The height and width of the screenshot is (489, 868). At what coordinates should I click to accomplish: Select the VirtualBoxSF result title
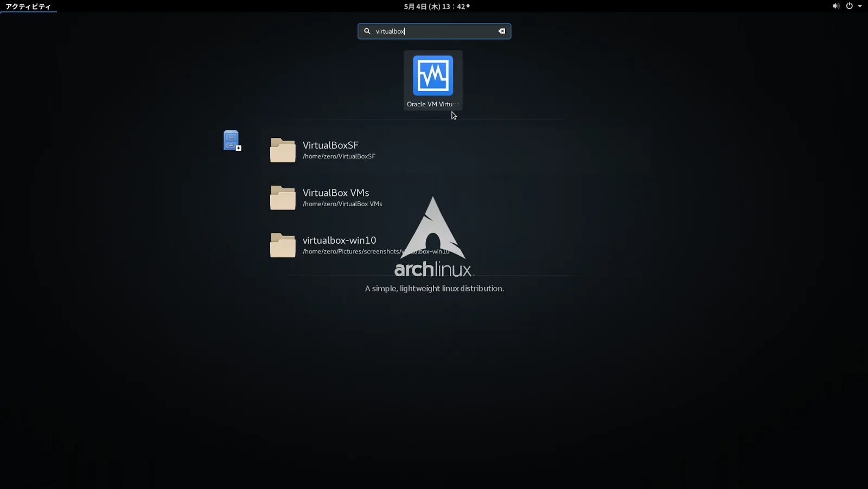pyautogui.click(x=330, y=145)
